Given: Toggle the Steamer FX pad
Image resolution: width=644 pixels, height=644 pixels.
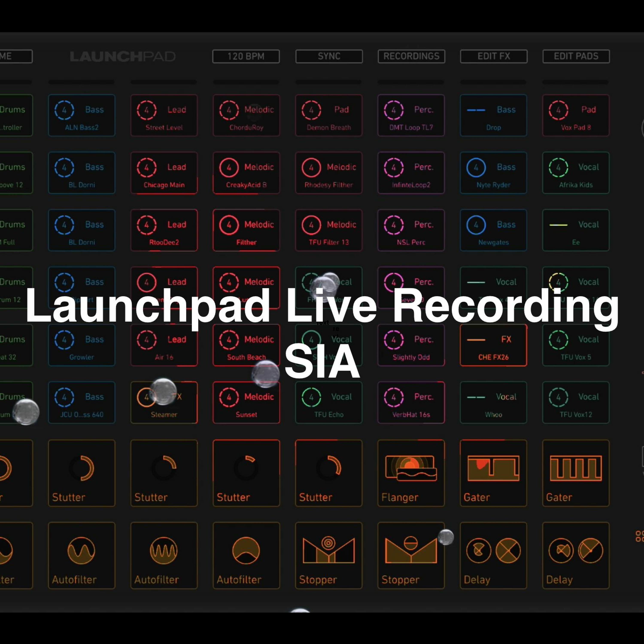Looking at the screenshot, I should point(164,402).
